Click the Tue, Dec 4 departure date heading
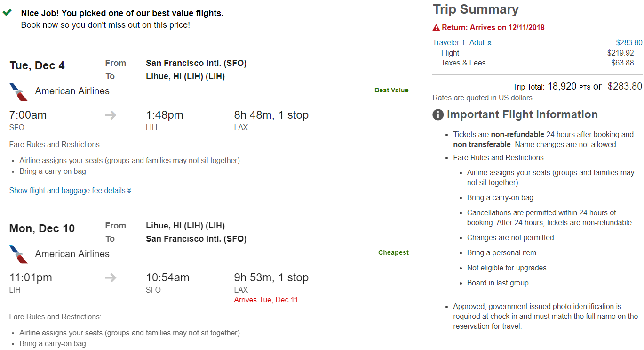Screen dimensions: 644x350 37,65
